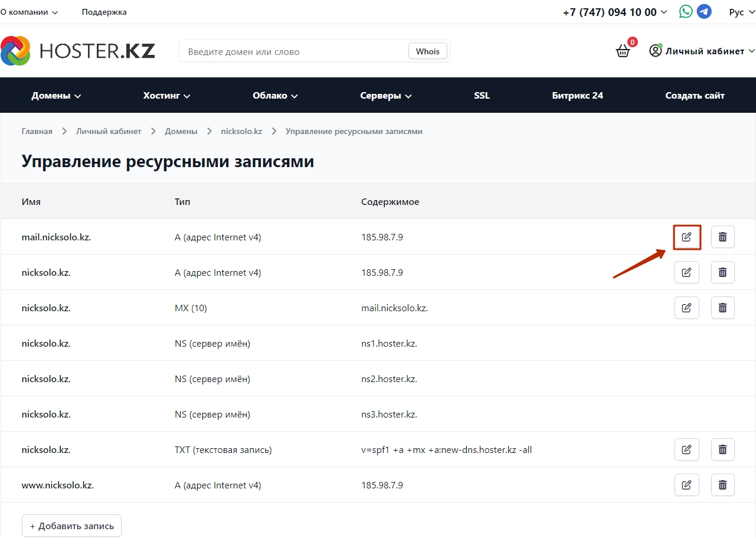Expand the О компании dropdown
The height and width of the screenshot is (538, 756).
click(29, 12)
